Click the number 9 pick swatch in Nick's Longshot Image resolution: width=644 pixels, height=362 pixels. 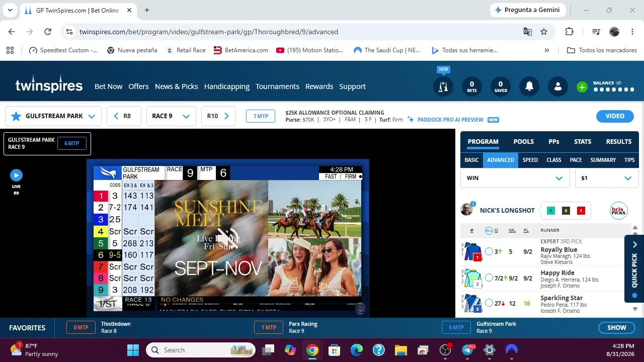coord(550,211)
